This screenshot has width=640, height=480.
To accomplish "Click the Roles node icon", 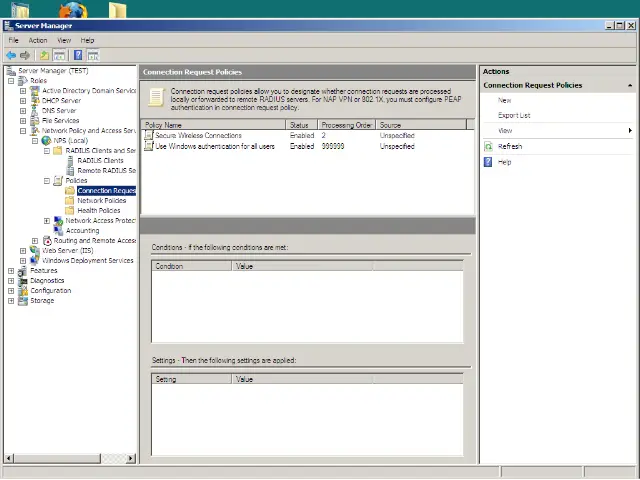I will click(23, 81).
